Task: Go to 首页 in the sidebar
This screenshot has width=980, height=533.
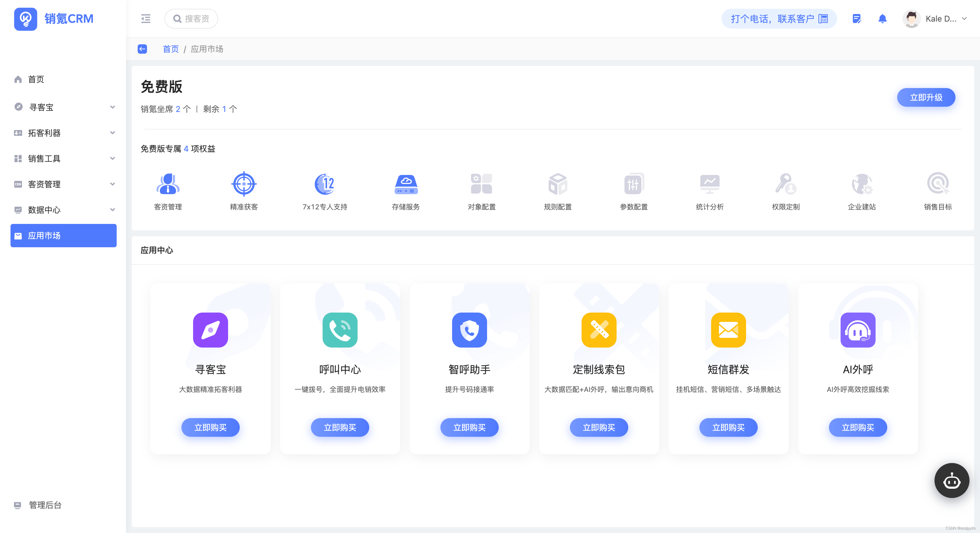Action: (36, 79)
